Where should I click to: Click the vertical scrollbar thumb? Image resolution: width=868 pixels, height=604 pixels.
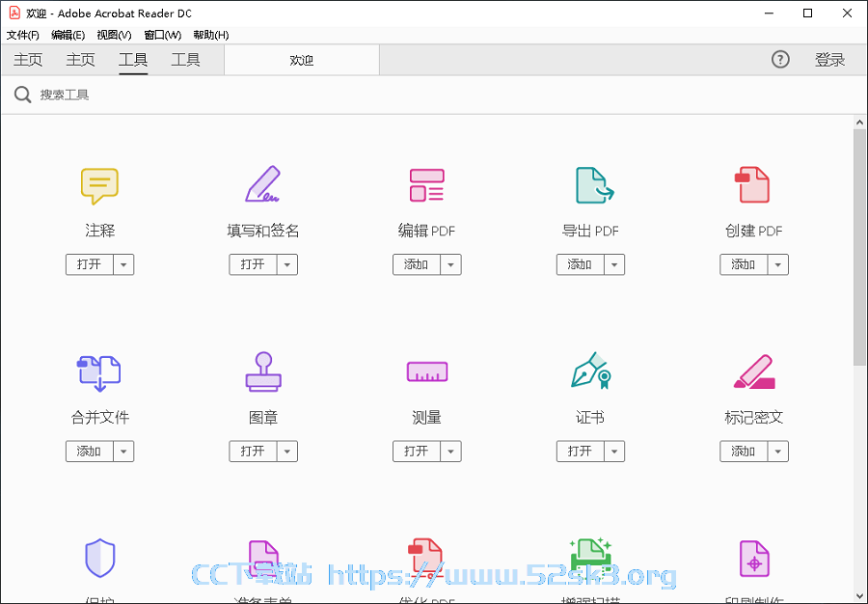click(859, 247)
